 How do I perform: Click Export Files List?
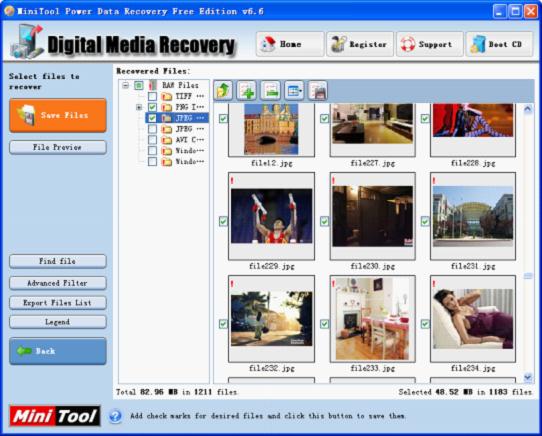[58, 303]
